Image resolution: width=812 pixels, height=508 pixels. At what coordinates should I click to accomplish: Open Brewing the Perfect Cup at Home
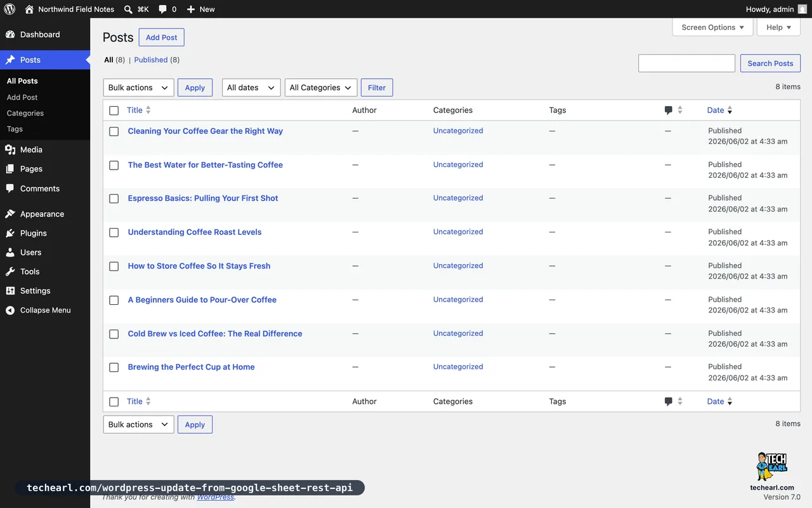[191, 367]
